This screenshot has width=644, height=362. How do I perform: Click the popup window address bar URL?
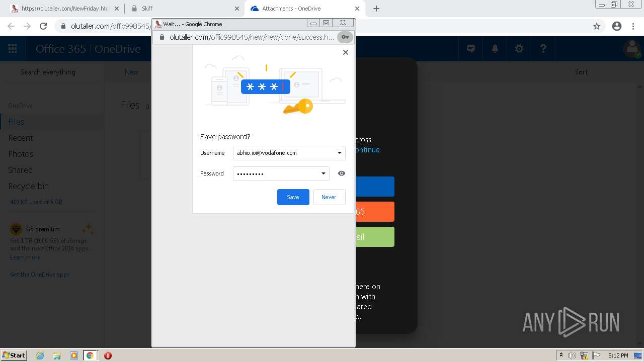(252, 37)
